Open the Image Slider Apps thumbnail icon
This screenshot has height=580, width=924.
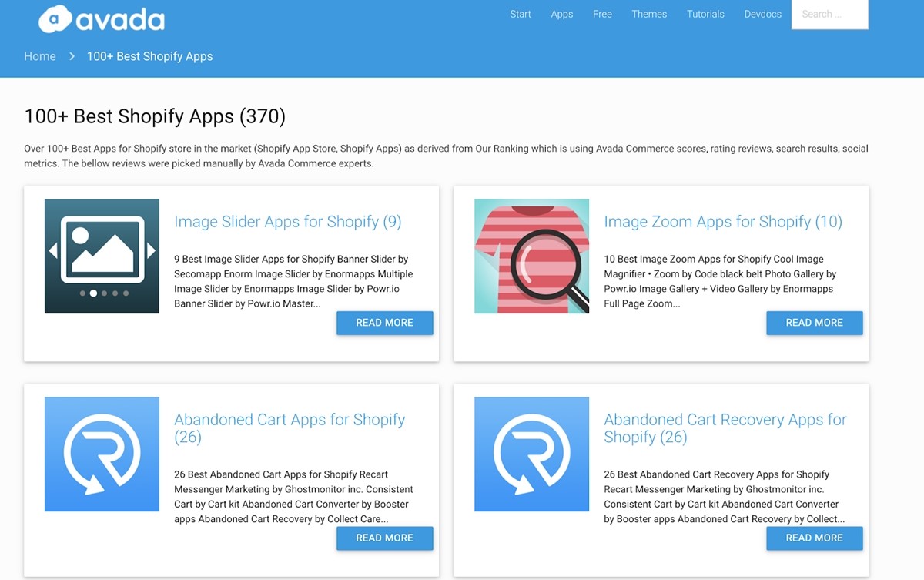[x=102, y=256]
